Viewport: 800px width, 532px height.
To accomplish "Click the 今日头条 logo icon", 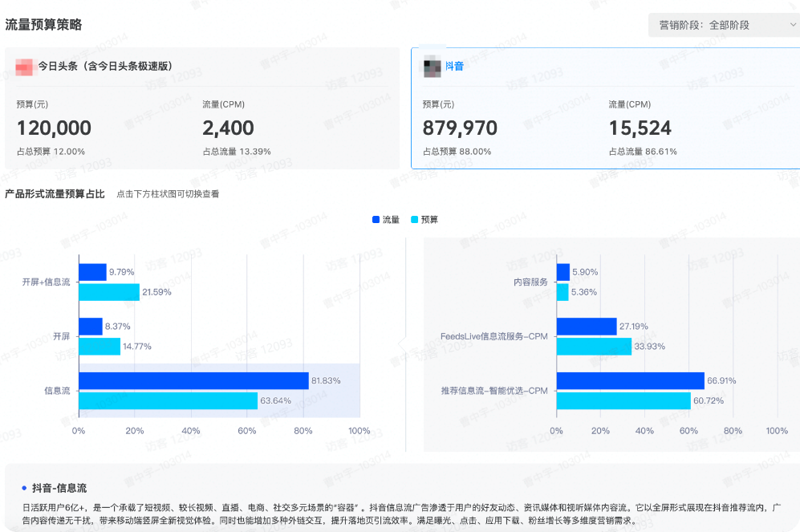I will click(x=24, y=67).
